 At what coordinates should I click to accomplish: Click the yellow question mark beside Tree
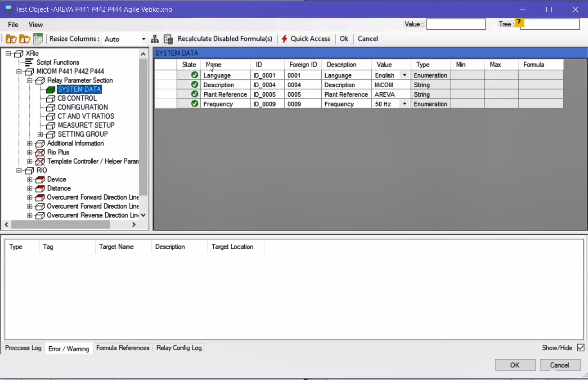click(x=519, y=22)
